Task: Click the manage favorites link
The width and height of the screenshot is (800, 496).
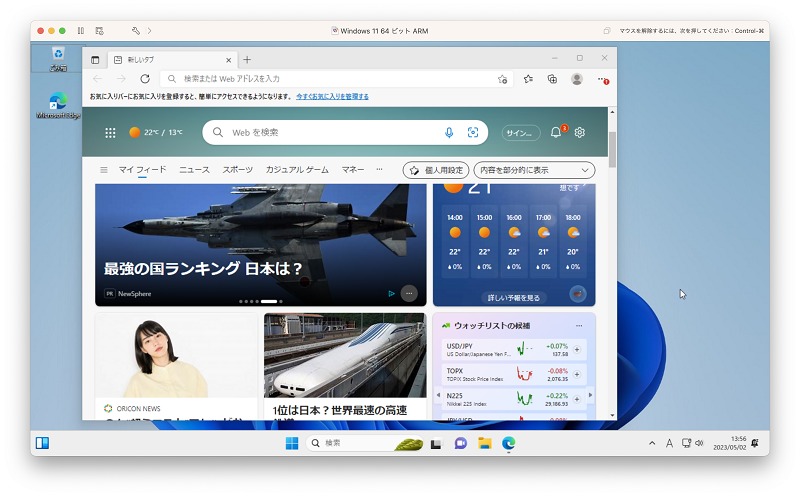Action: click(x=332, y=96)
